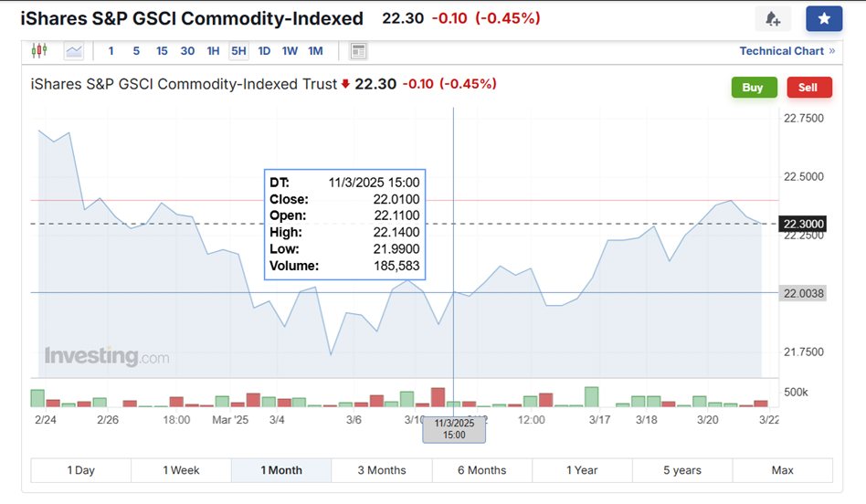Create alert with bell icon
Viewport: 866px width, 504px height.
[773, 19]
